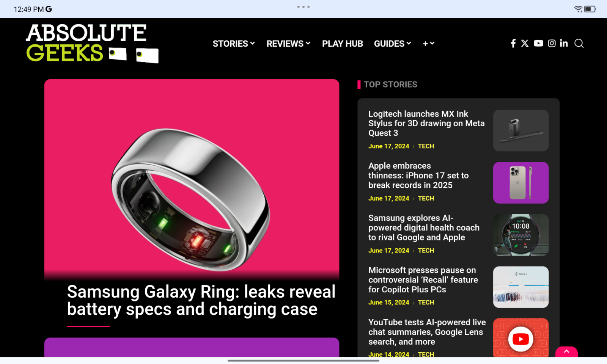Expand the plus more-options menu
Viewport: 607px width, 364px height.
[429, 44]
